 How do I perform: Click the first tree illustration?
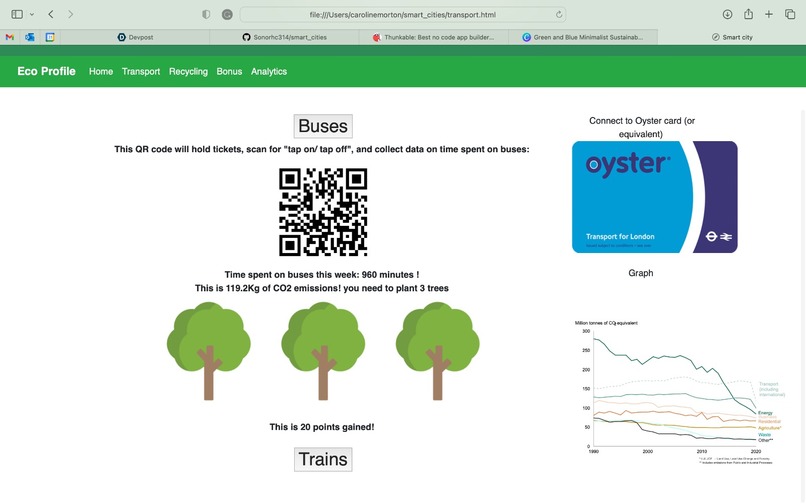209,351
